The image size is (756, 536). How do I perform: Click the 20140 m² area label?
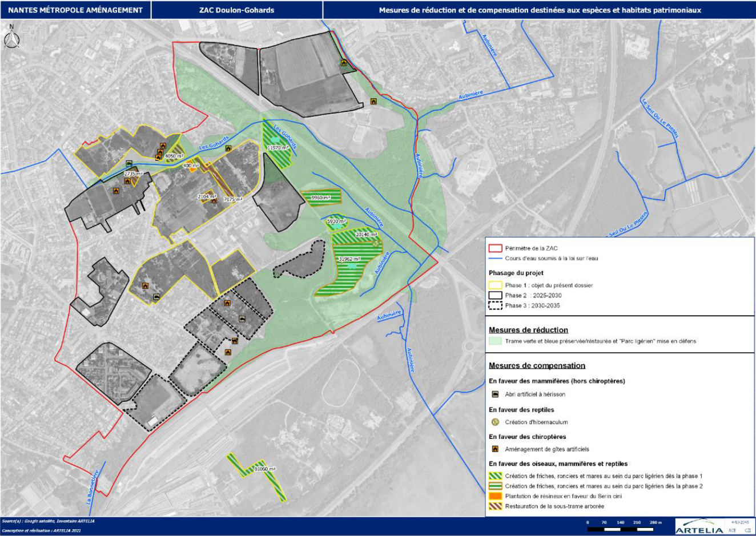pyautogui.click(x=366, y=235)
